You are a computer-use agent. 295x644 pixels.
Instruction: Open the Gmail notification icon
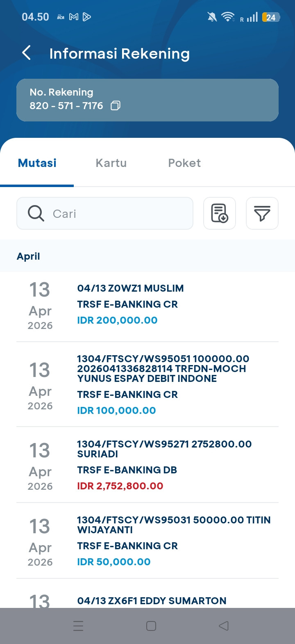[x=74, y=17]
